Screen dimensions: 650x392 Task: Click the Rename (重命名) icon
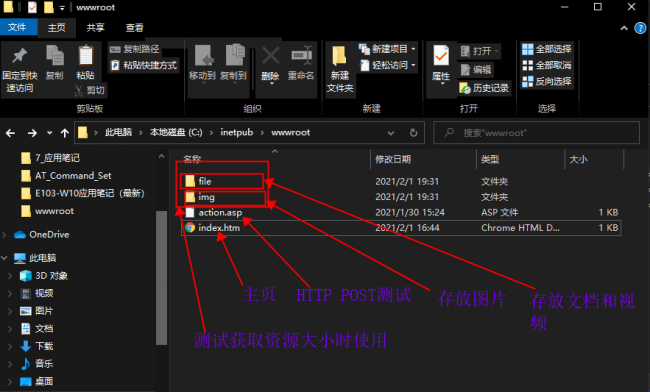tap(301, 56)
